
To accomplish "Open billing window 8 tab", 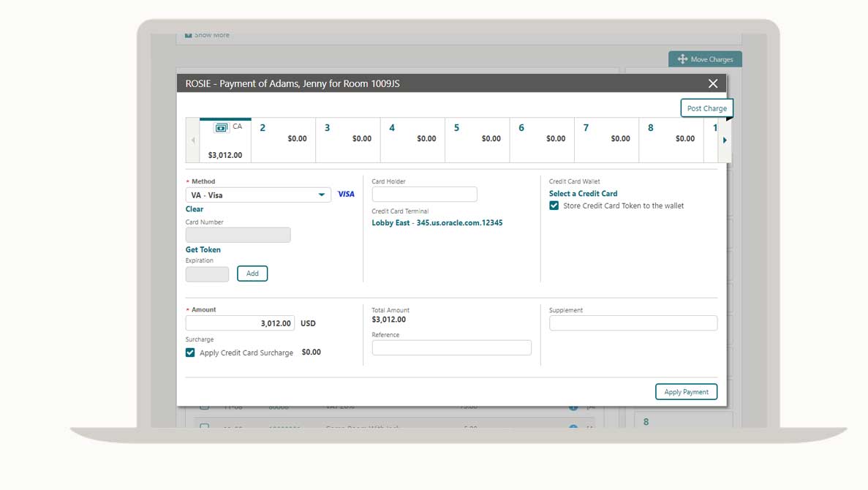I will 671,140.
